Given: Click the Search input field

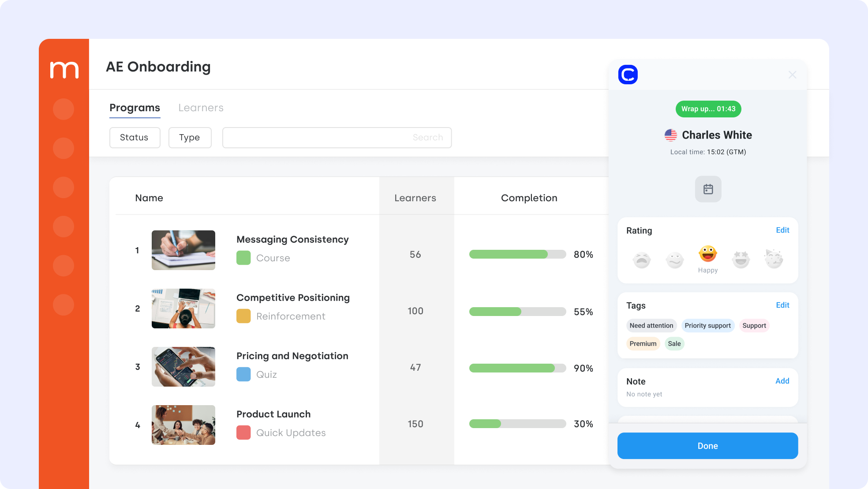Looking at the screenshot, I should pos(337,138).
